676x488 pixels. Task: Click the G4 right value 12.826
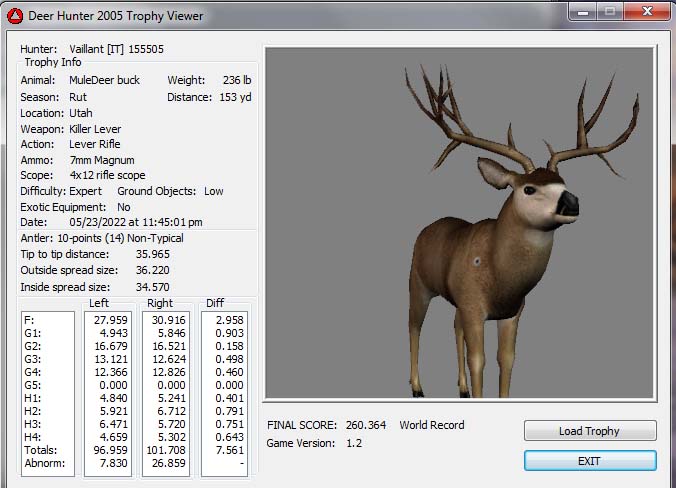(x=169, y=372)
